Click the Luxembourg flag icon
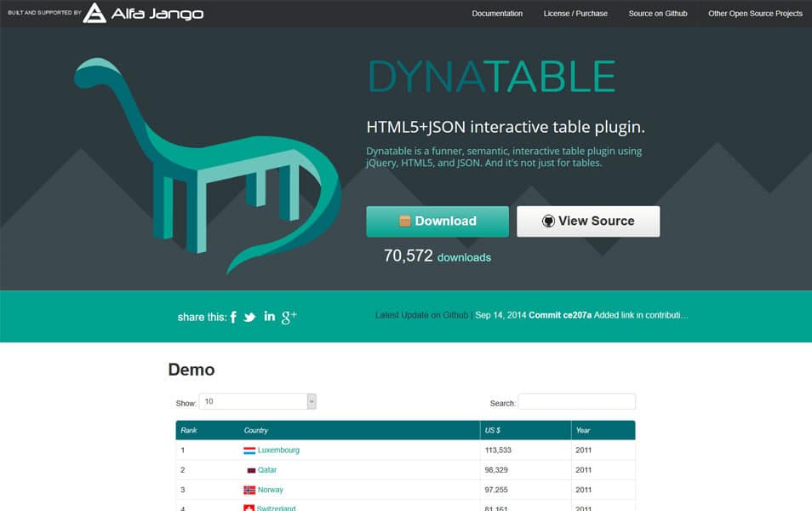Image resolution: width=812 pixels, height=511 pixels. click(x=249, y=451)
